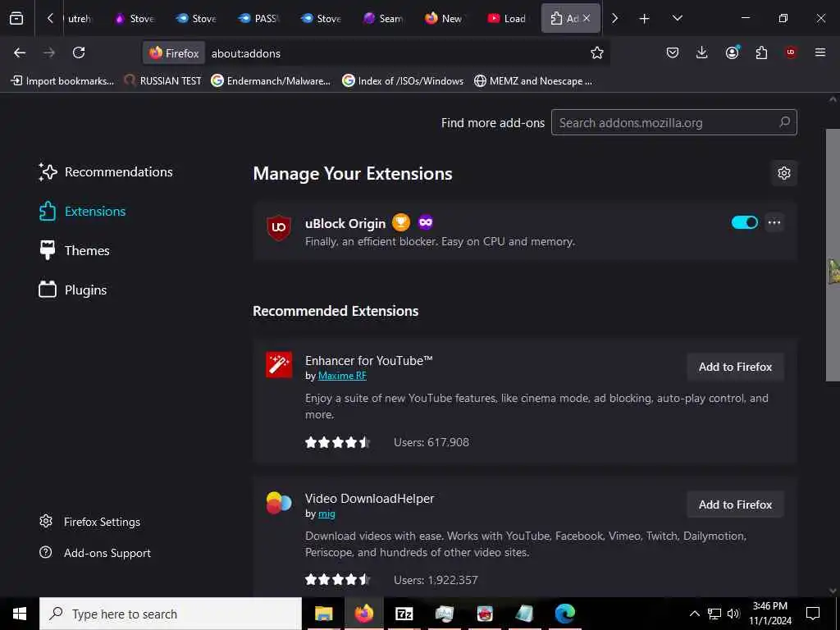Select the Extensions sidebar section
The image size is (840, 630).
pyautogui.click(x=82, y=211)
